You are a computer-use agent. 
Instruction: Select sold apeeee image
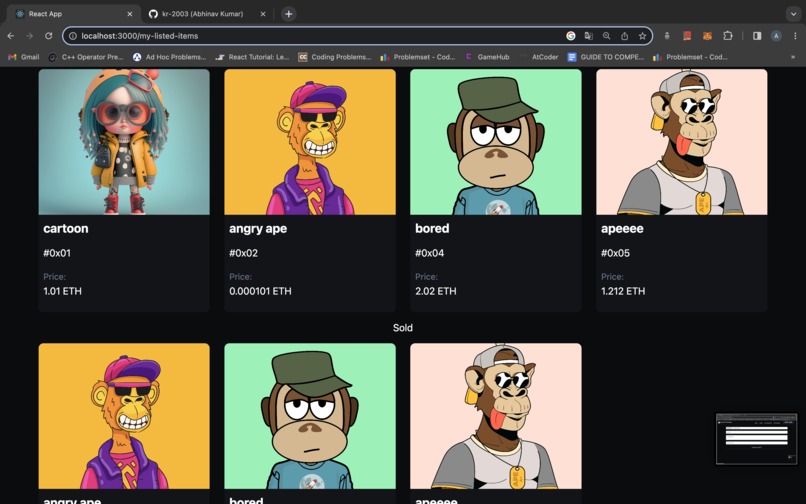pyautogui.click(x=496, y=416)
